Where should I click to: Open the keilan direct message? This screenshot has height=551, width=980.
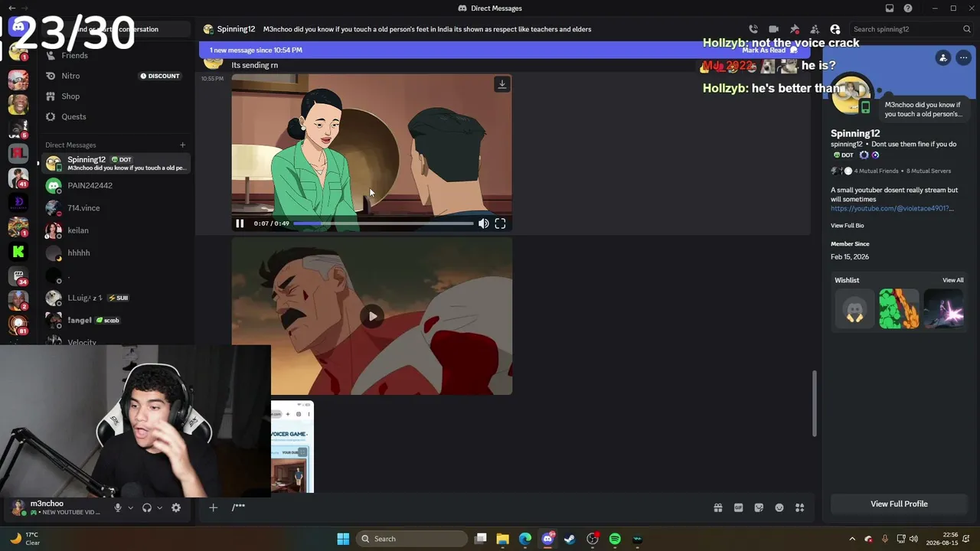pyautogui.click(x=116, y=230)
